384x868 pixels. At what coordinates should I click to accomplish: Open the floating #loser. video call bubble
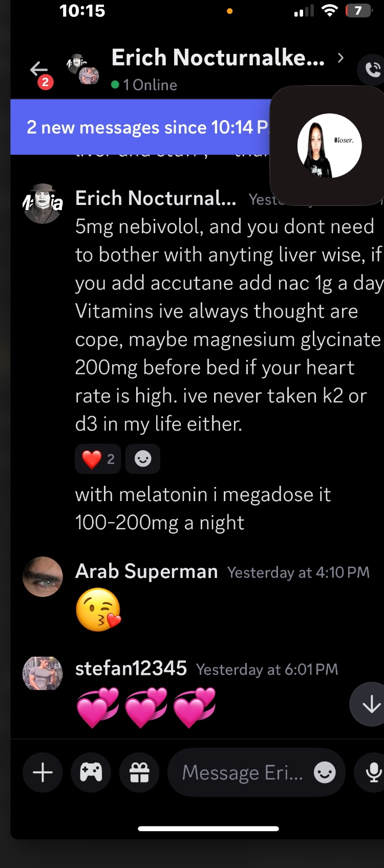pyautogui.click(x=329, y=146)
